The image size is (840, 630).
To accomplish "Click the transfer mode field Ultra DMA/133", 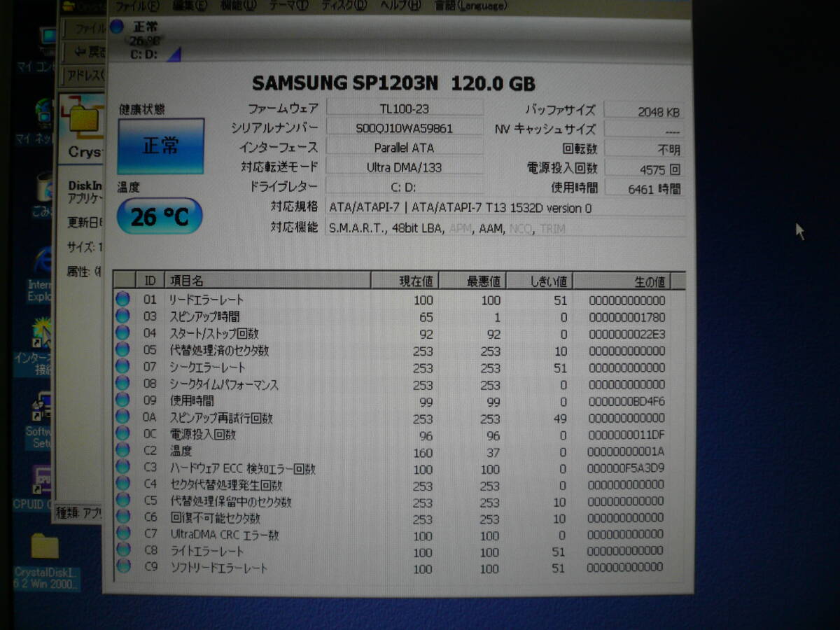I will (x=405, y=167).
